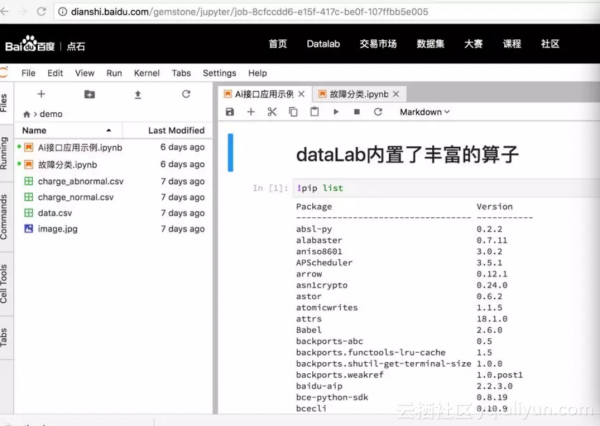
Task: Click the browser address bar URL
Action: click(x=249, y=12)
